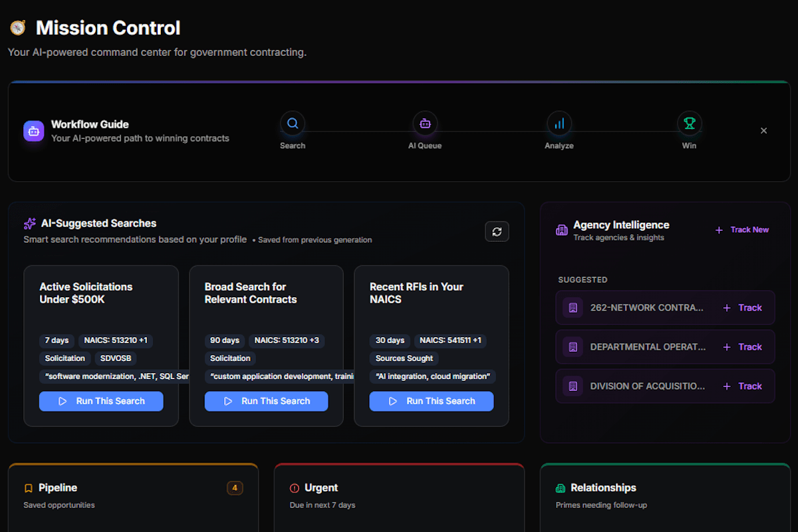Image resolution: width=798 pixels, height=532 pixels.
Task: Click the purple Workflow Guide robot badge
Action: pyautogui.click(x=33, y=131)
